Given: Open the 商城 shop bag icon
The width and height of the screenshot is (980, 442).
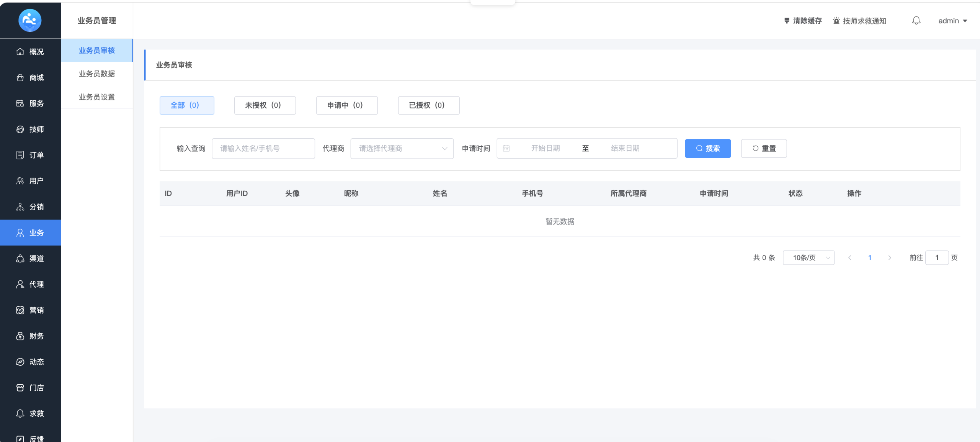Looking at the screenshot, I should click(20, 78).
